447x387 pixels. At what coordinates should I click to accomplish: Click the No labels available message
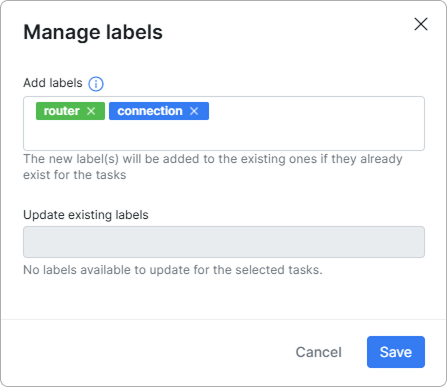[x=173, y=270]
